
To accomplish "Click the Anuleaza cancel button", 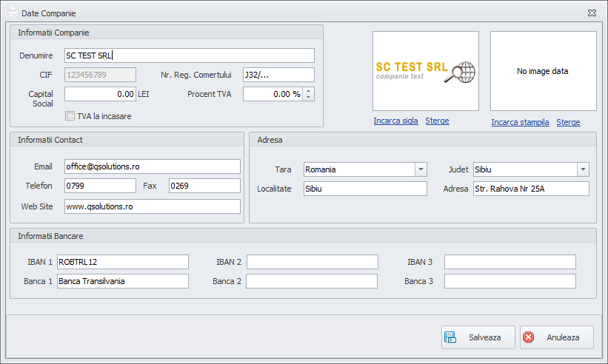I will pos(556,337).
